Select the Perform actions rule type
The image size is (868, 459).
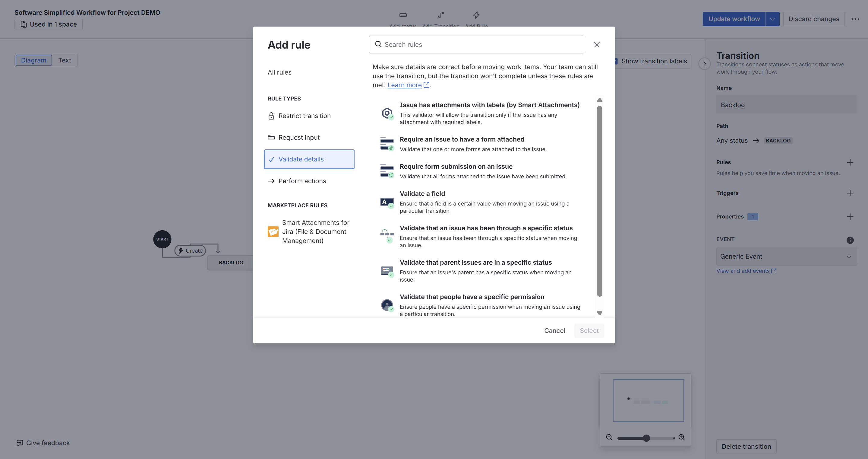pyautogui.click(x=302, y=181)
